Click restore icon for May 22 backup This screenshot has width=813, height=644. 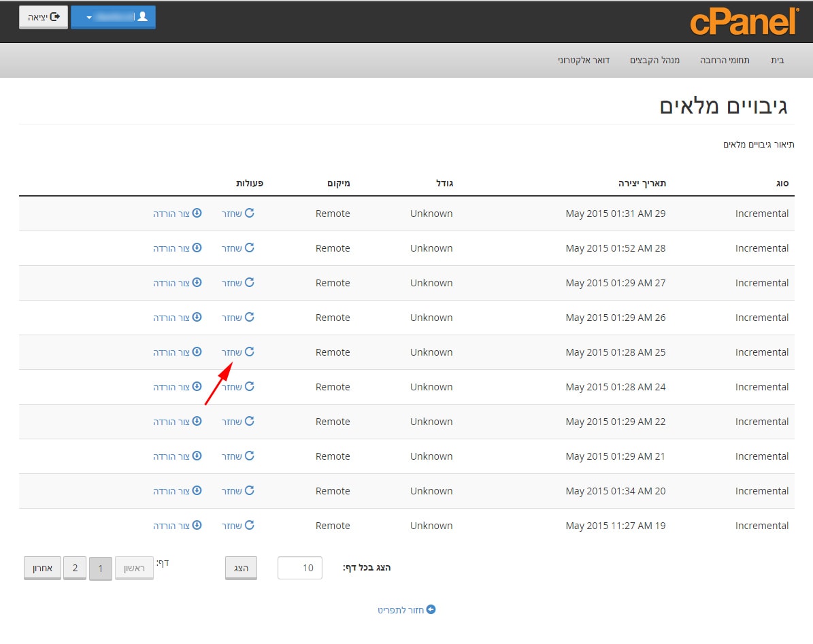pos(250,421)
